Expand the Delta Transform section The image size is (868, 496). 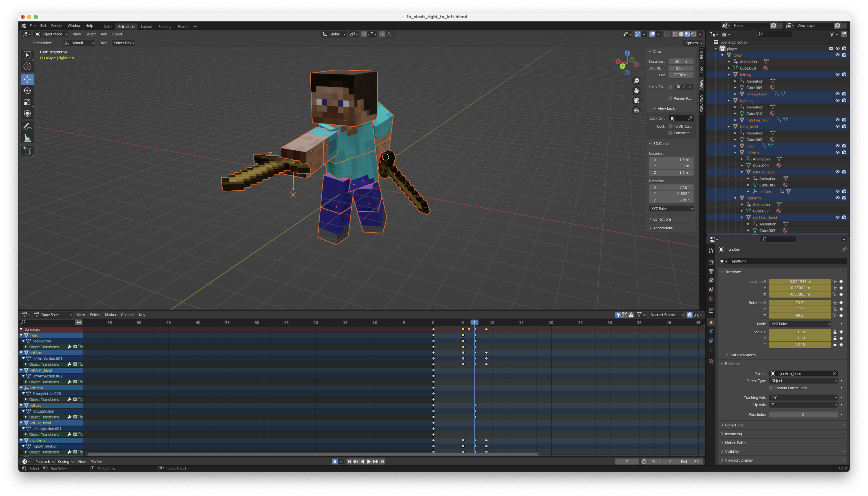(742, 355)
